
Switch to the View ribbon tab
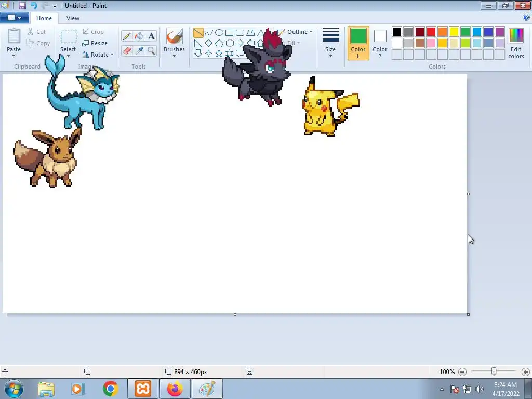pos(73,18)
